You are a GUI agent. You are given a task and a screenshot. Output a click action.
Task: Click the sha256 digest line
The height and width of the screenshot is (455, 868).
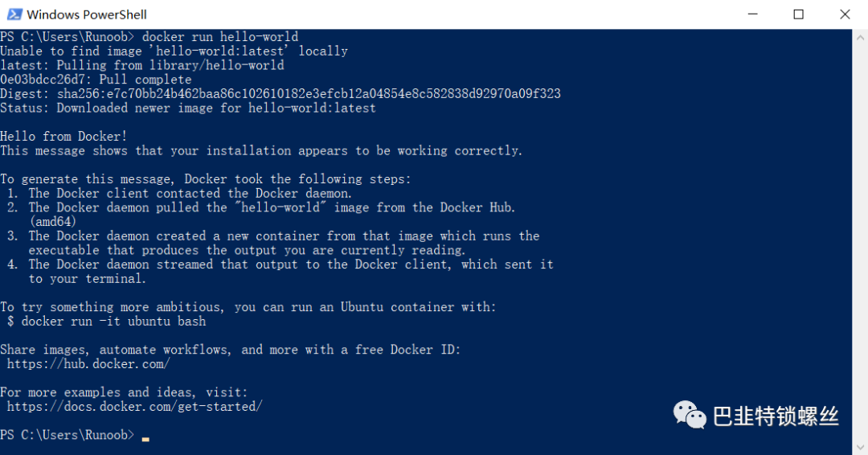coord(280,94)
